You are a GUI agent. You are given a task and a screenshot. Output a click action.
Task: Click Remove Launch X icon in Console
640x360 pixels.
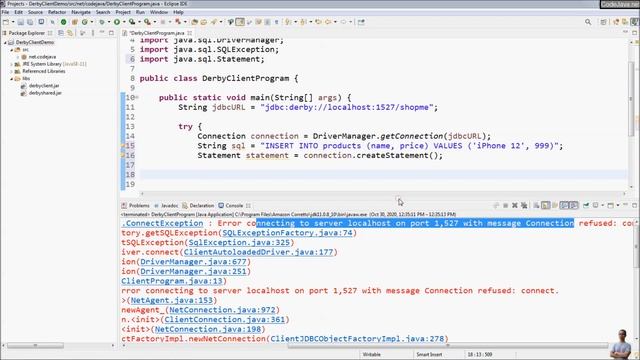pyautogui.click(x=515, y=205)
